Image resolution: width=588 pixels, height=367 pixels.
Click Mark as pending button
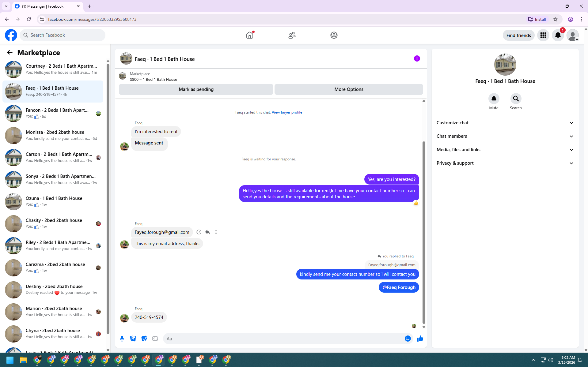(196, 89)
